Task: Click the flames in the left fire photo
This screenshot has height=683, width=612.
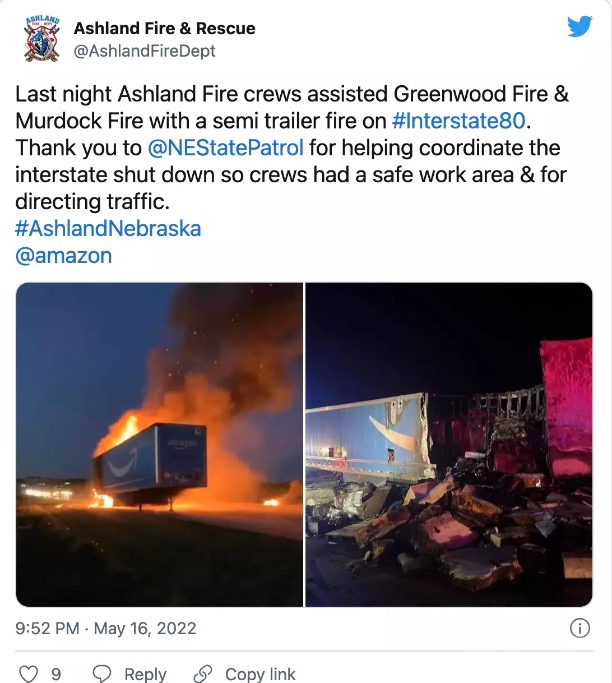Action: 115,431
